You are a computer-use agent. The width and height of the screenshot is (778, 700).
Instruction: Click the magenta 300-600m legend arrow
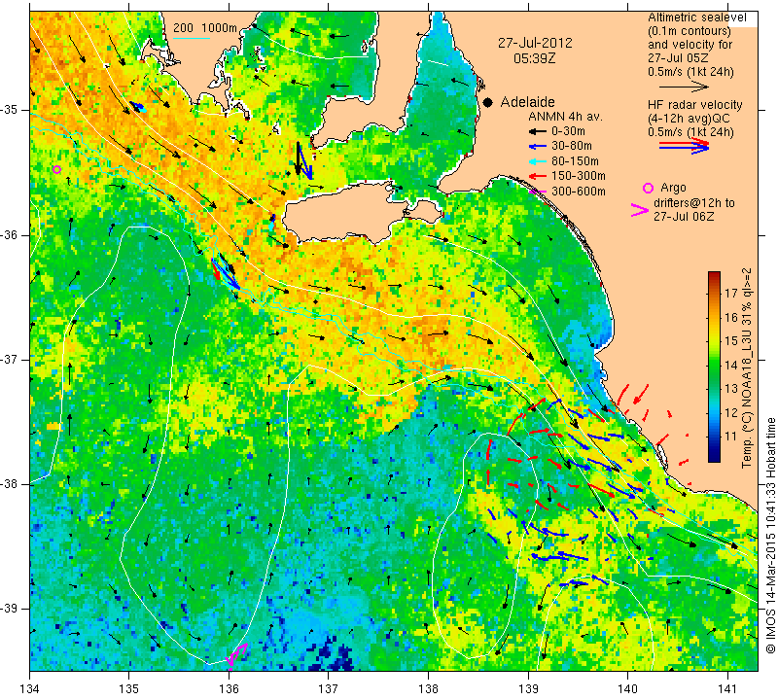tap(538, 191)
